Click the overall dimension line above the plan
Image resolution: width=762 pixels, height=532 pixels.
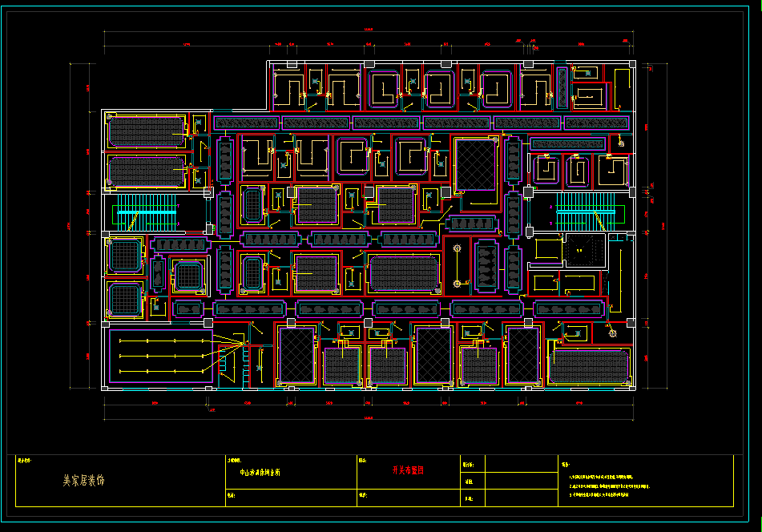369,32
